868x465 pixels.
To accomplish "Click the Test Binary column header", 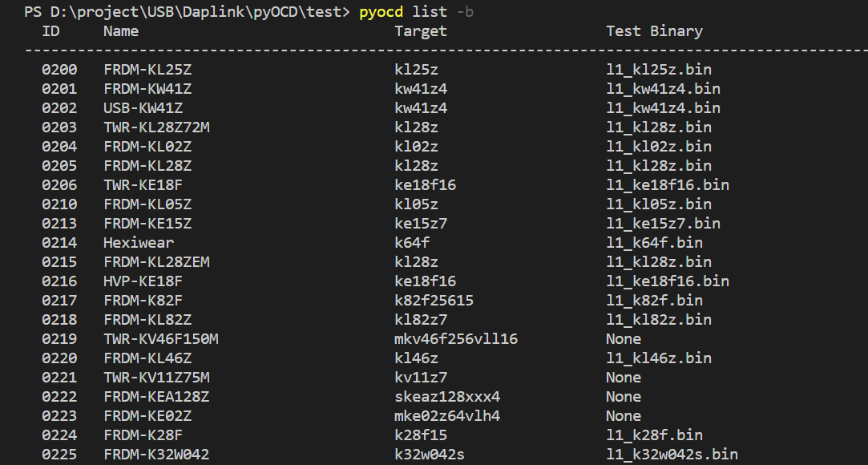I will click(654, 31).
